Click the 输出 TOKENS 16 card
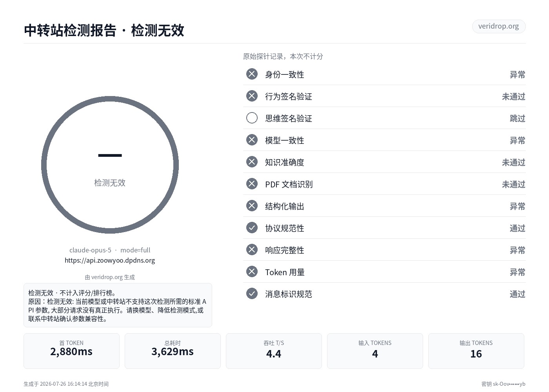 click(x=476, y=351)
